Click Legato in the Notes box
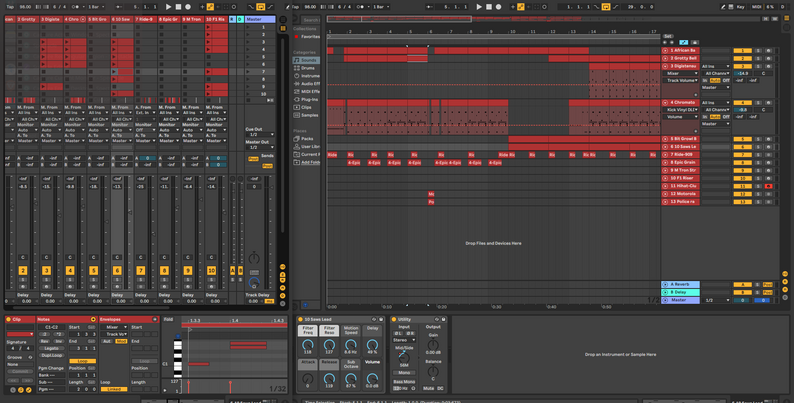This screenshot has width=794, height=403. point(52,348)
